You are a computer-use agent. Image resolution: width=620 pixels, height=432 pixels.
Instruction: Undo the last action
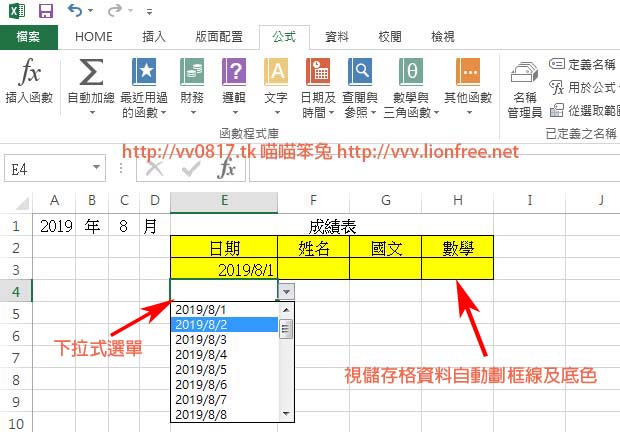[75, 10]
